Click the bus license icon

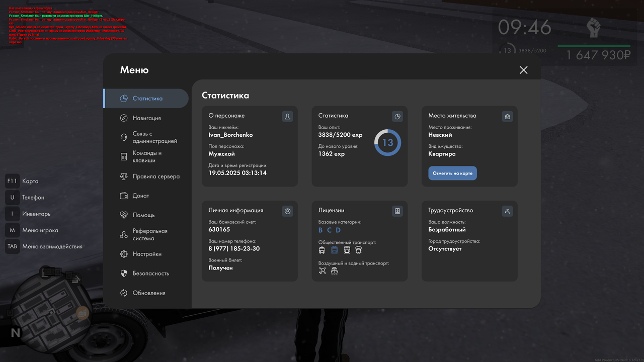322,250
